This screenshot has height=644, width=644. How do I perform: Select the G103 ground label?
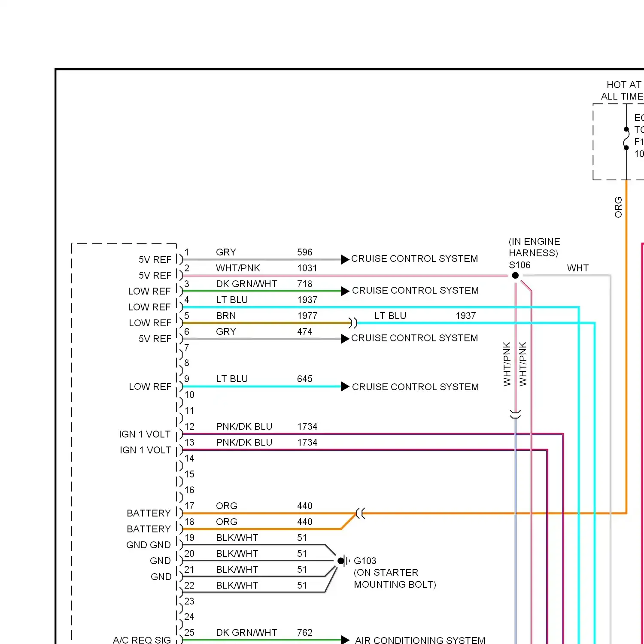click(365, 561)
